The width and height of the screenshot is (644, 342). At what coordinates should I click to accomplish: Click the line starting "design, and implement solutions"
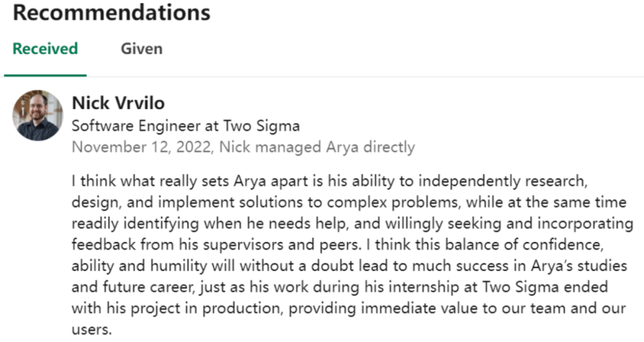pyautogui.click(x=349, y=202)
